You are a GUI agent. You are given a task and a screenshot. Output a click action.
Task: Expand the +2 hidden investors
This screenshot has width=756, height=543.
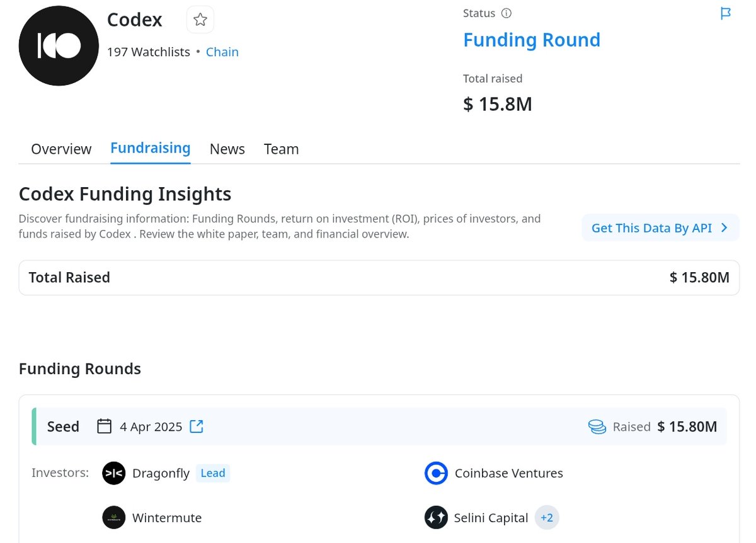point(547,517)
